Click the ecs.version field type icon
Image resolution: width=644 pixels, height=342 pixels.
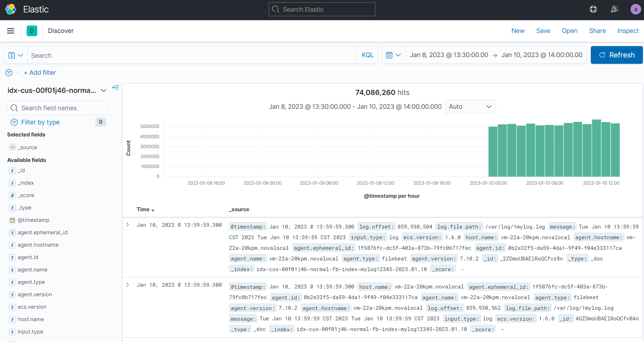[x=12, y=307]
